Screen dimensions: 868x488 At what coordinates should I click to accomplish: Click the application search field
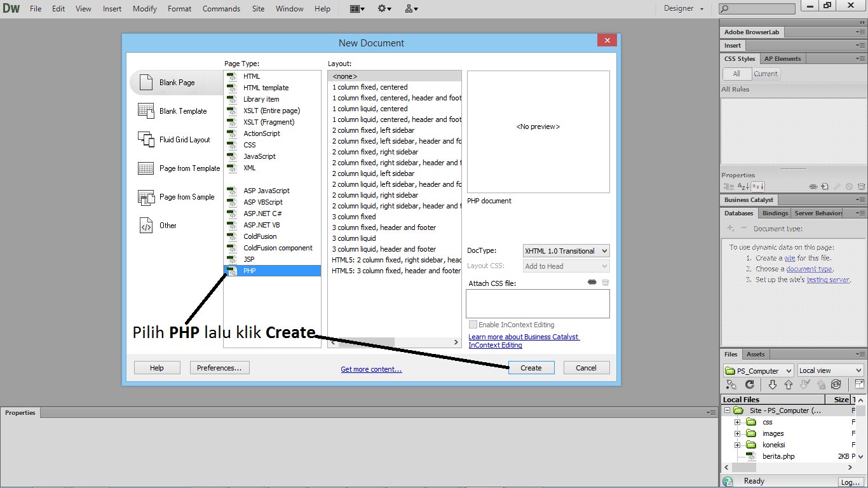point(757,9)
